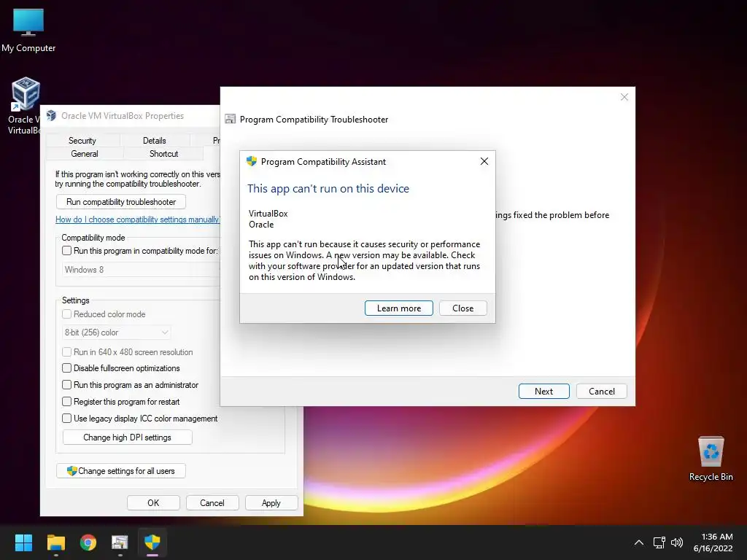Image resolution: width=747 pixels, height=560 pixels.
Task: Click Change settings for all users
Action: [121, 471]
